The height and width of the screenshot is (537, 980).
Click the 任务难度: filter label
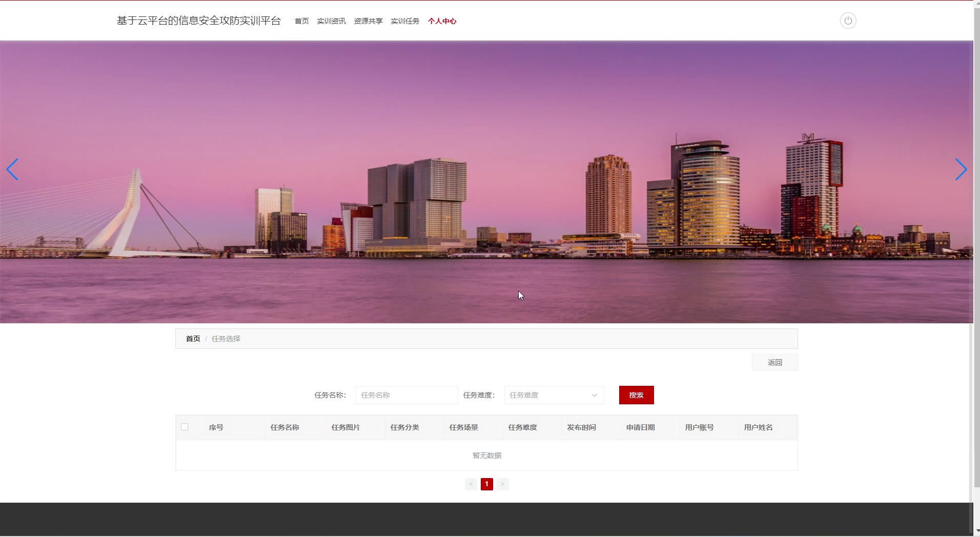coord(479,395)
